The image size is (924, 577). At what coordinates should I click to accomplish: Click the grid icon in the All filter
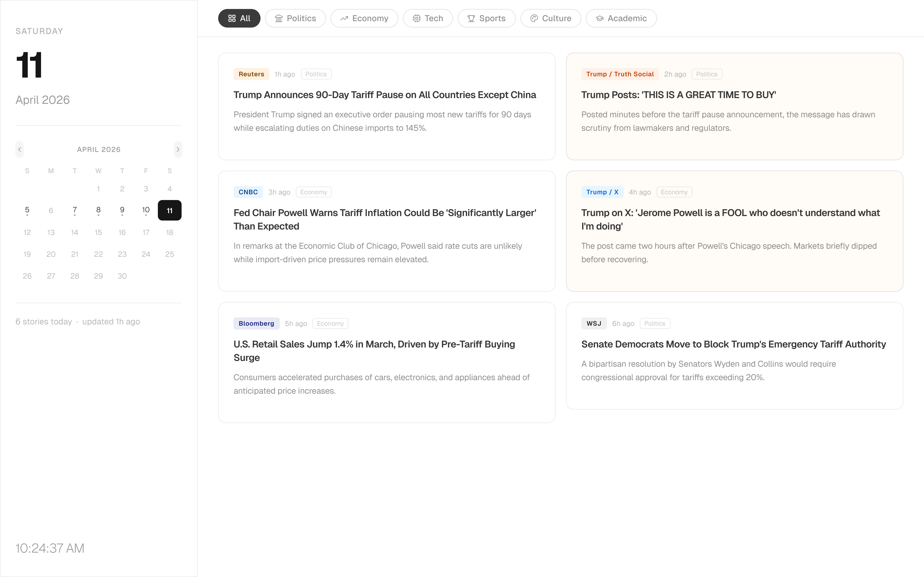(x=232, y=18)
